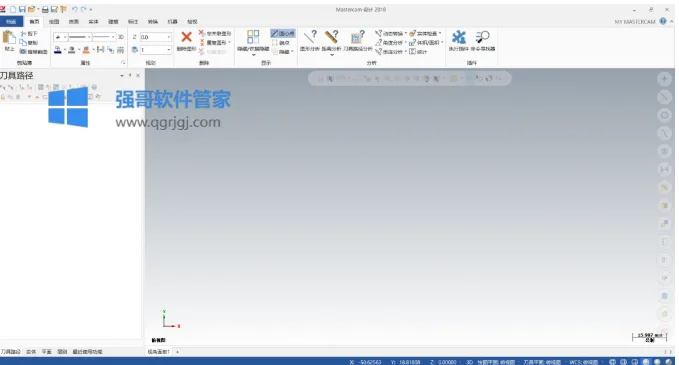Click the Print icon in quick access toolbar
Screen dimensions: 679x365
coord(45,9)
